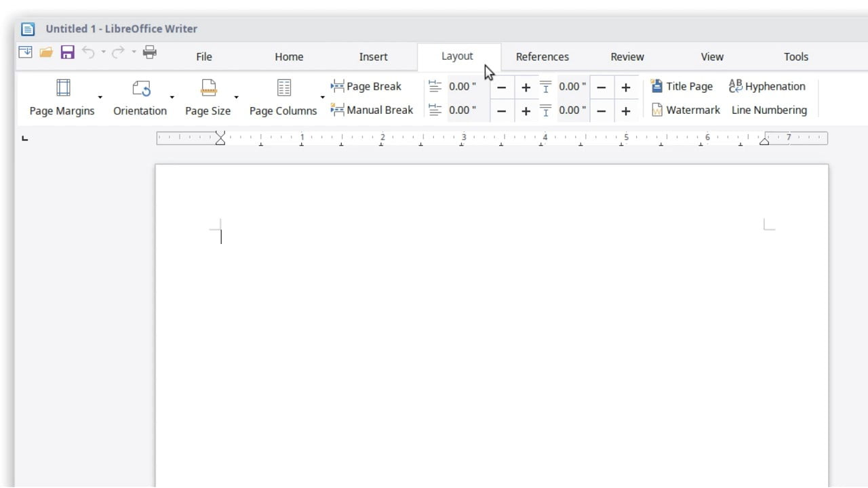Screen dimensions: 868x488
Task: Switch to the View tab
Action: (712, 57)
